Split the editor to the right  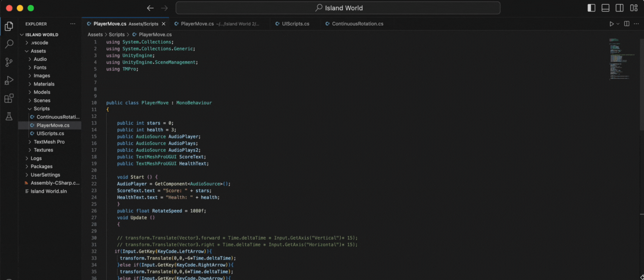coord(627,24)
